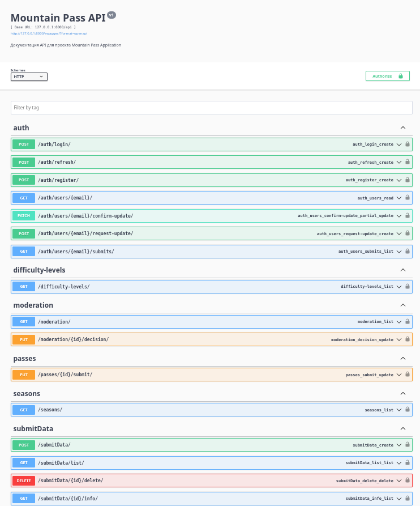Click the /submitData/{id}/info/ path text
420x506 pixels.
point(68,499)
